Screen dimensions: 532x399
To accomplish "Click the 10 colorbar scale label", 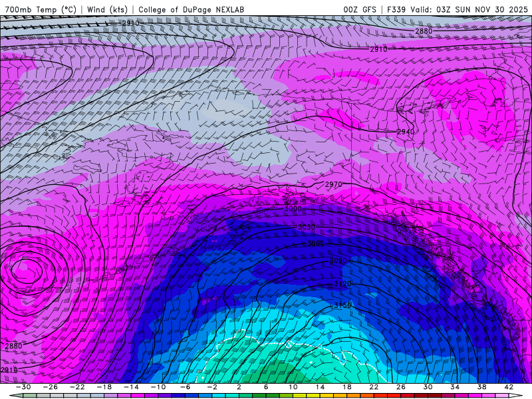I will (x=293, y=387).
